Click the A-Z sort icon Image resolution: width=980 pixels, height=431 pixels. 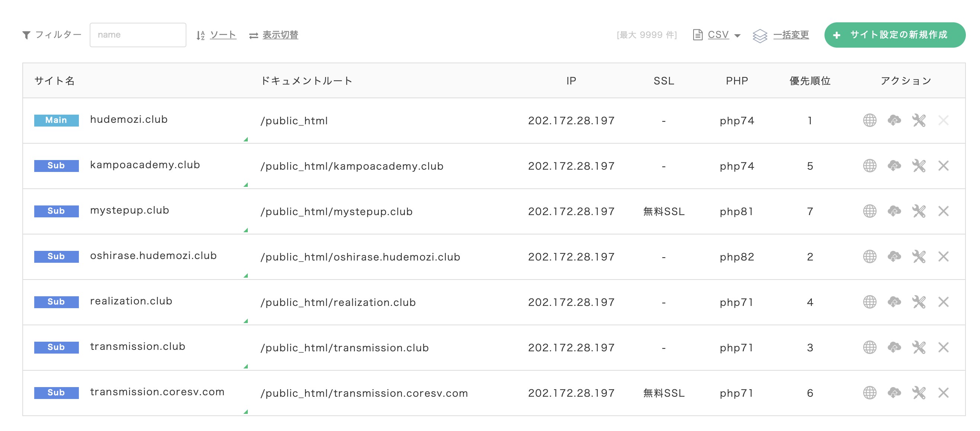click(201, 35)
